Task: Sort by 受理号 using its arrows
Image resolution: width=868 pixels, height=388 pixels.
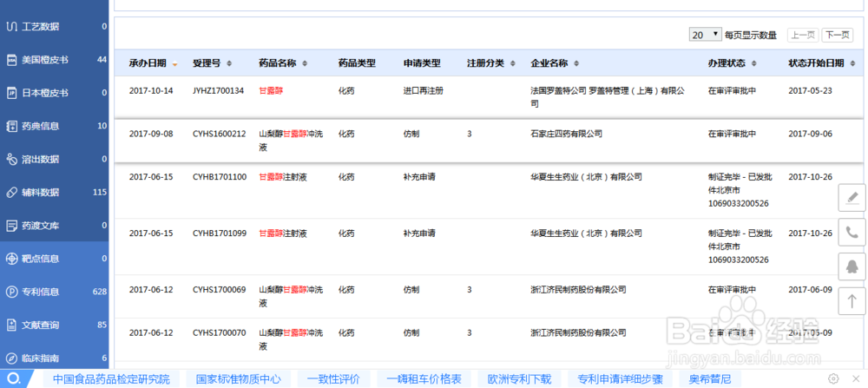Action: click(x=229, y=63)
